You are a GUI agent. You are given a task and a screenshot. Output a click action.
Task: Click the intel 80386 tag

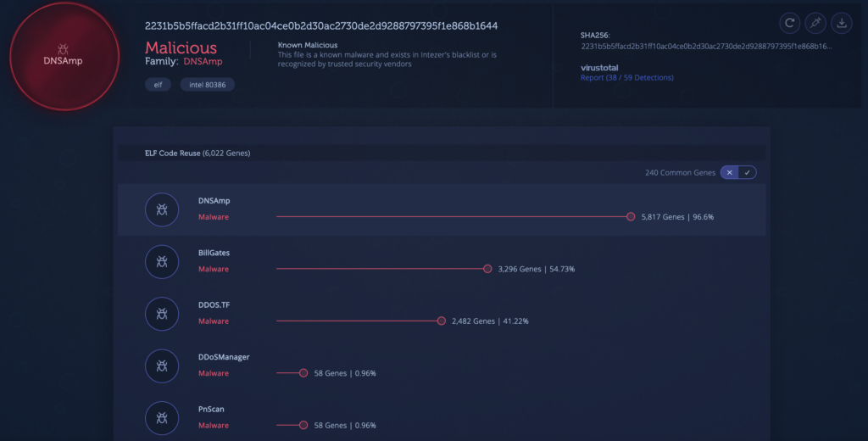click(207, 85)
